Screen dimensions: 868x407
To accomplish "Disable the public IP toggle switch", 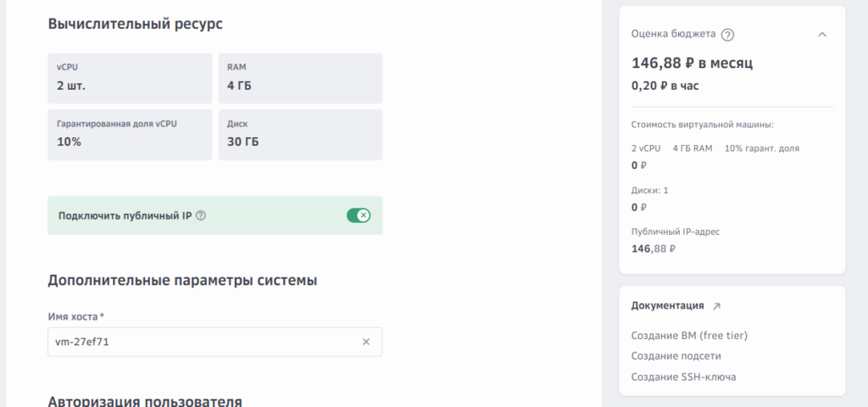I will pyautogui.click(x=359, y=215).
